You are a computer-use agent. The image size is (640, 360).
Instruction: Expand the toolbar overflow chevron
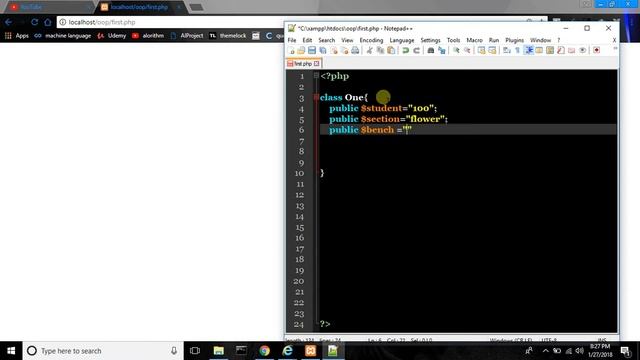pos(615,49)
